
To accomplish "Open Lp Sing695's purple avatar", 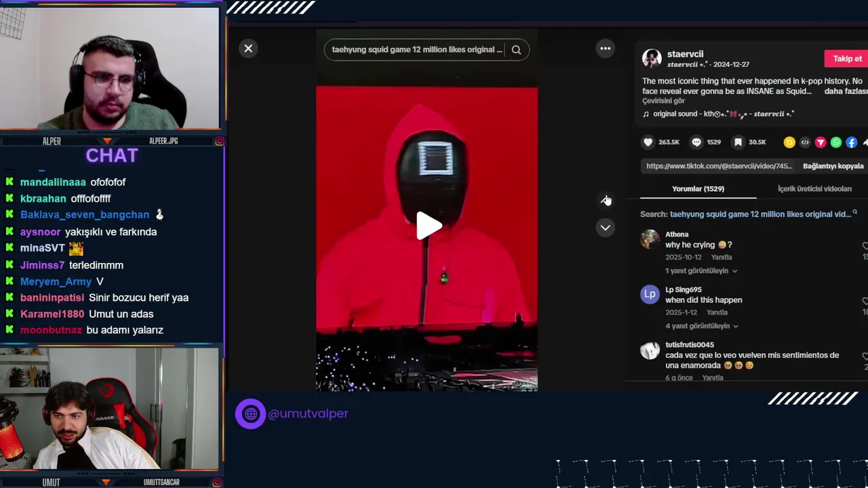I will pyautogui.click(x=650, y=294).
